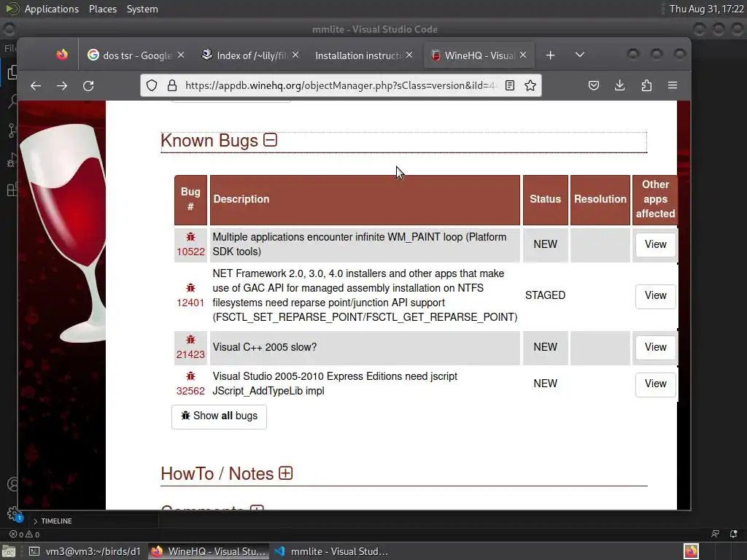Click bug icon above 32562
This screenshot has width=747, height=560.
pyautogui.click(x=190, y=376)
